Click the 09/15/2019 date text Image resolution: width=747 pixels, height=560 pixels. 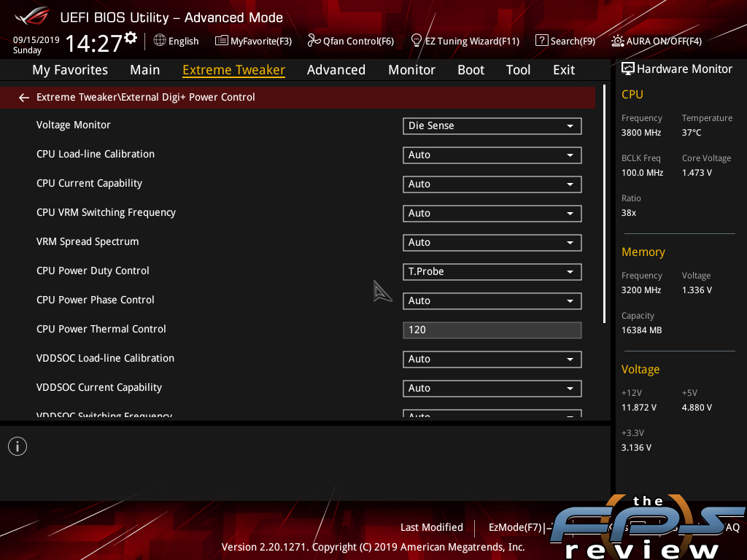(36, 40)
